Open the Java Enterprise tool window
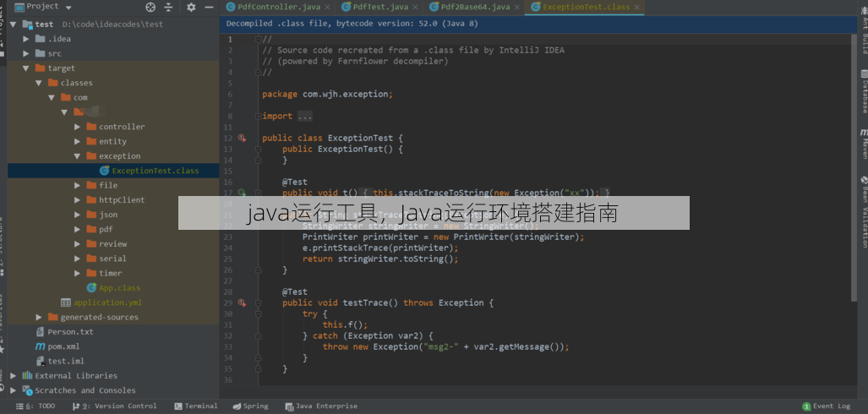868x414 pixels. (x=321, y=406)
